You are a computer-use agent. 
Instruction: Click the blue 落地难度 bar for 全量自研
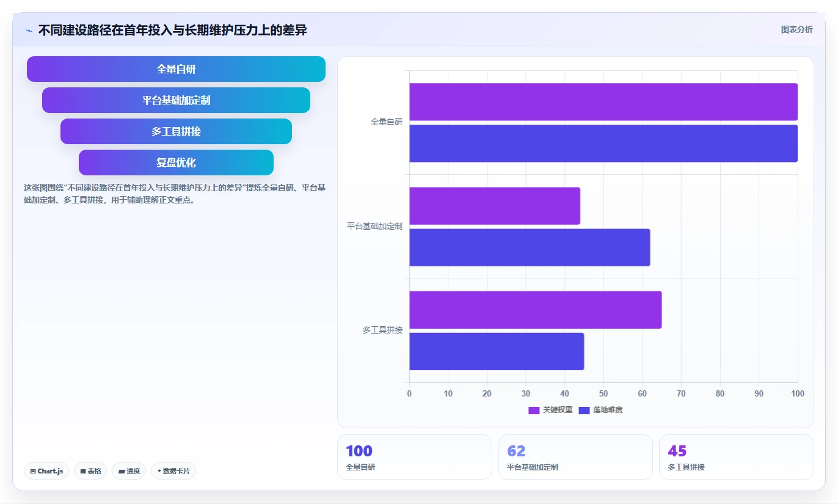click(603, 144)
